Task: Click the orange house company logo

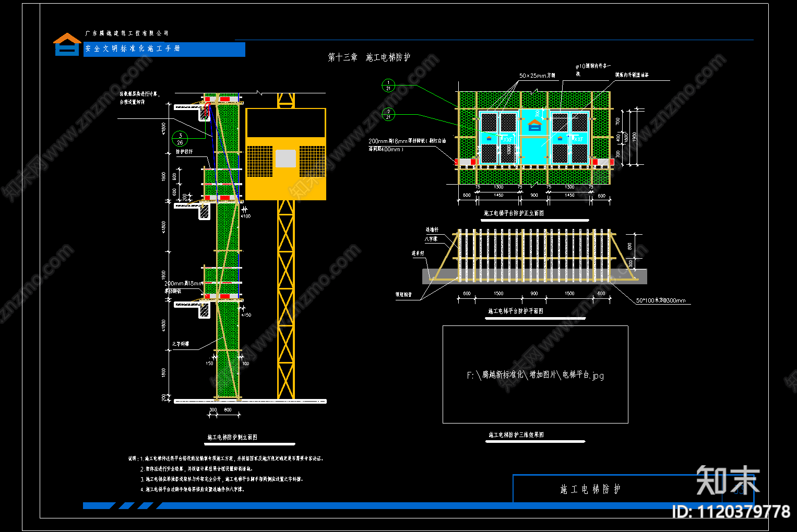Action: (x=67, y=44)
